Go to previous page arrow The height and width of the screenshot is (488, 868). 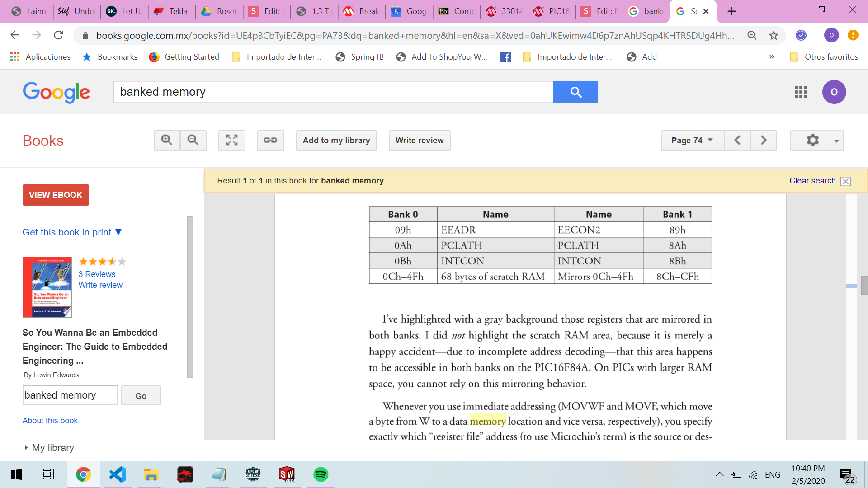pyautogui.click(x=737, y=141)
